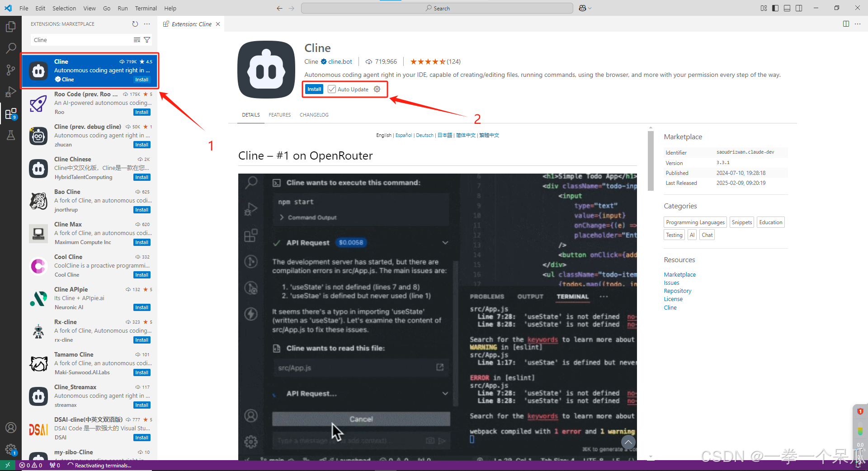The width and height of the screenshot is (868, 471).
Task: Open the Testing flask view
Action: [x=11, y=135]
